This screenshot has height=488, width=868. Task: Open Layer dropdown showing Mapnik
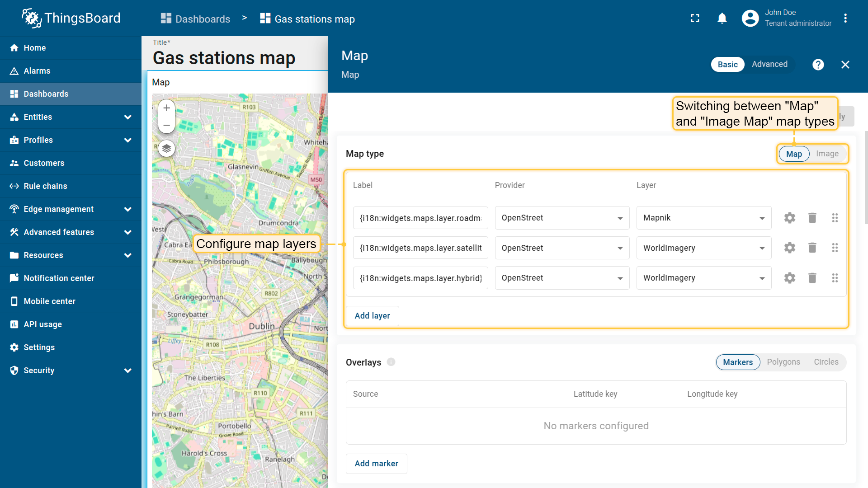click(x=703, y=218)
